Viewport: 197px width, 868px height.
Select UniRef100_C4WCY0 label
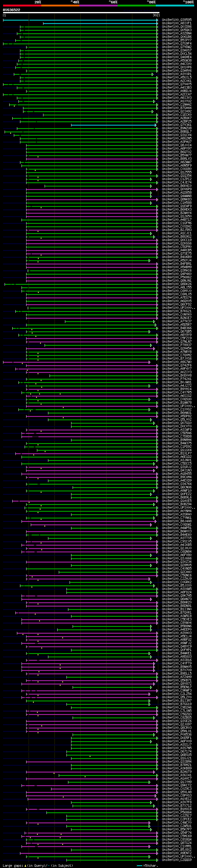coord(177,822)
